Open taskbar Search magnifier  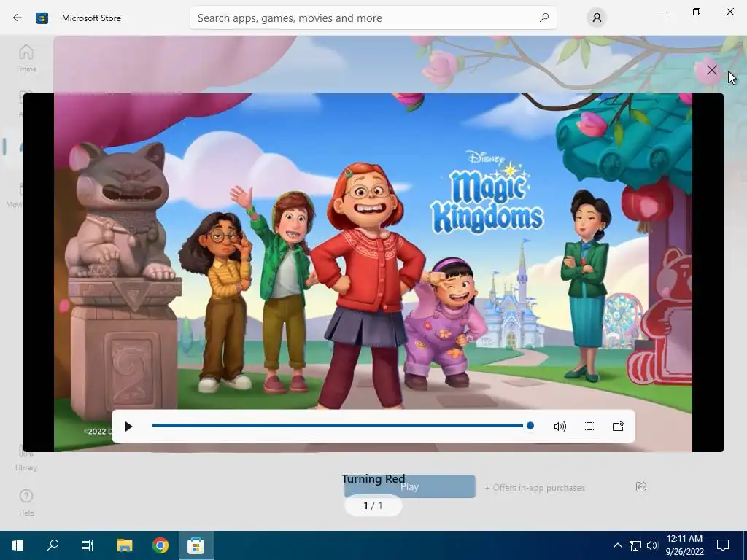coord(53,545)
